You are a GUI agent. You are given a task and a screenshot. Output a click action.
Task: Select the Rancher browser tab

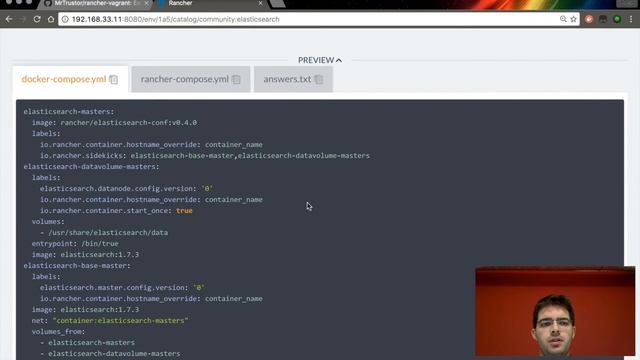209,3
